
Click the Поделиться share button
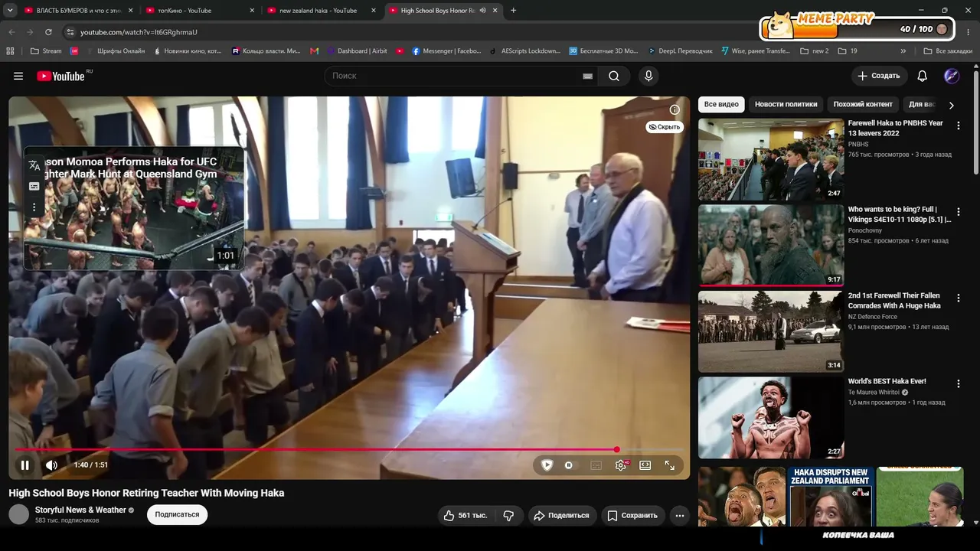click(x=561, y=516)
